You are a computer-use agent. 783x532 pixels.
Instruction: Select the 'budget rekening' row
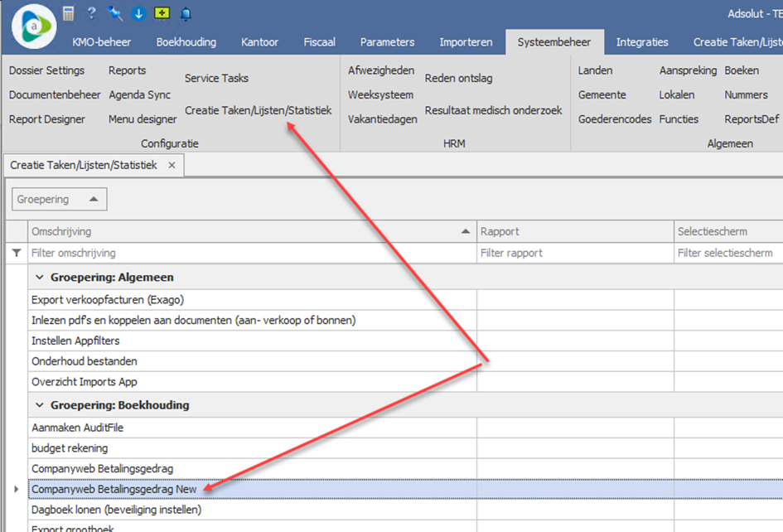(405, 448)
